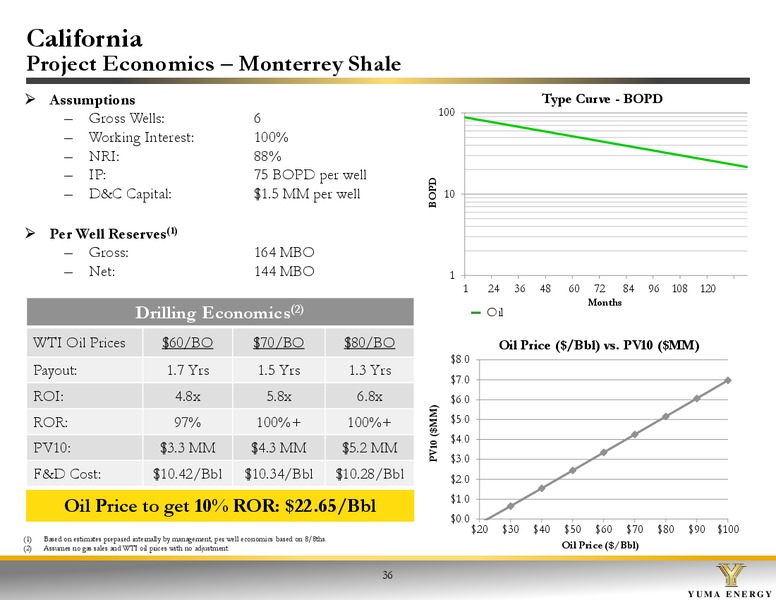Image resolution: width=776 pixels, height=600 pixels.
Task: Click the '$10.34/Bbl' F&D cost cell
Action: [x=279, y=474]
